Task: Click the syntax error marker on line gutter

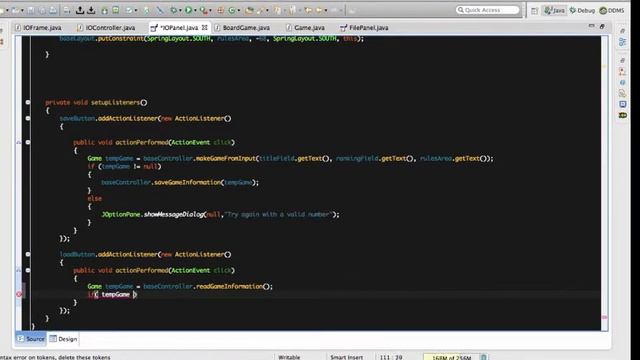Action: pyautogui.click(x=19, y=294)
